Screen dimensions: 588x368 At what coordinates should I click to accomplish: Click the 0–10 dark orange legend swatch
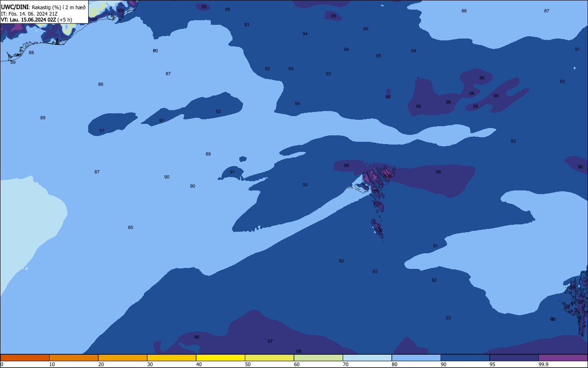[25, 357]
